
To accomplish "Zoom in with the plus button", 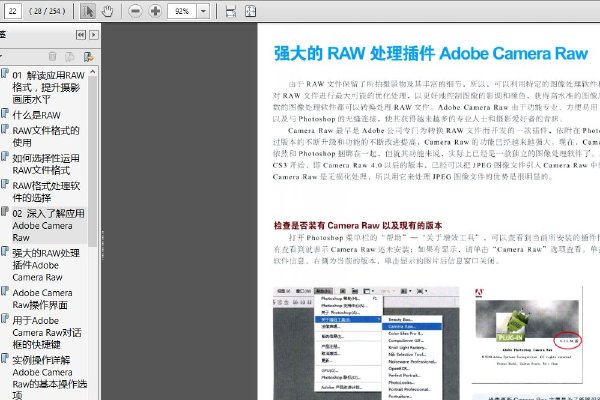I will (155, 11).
